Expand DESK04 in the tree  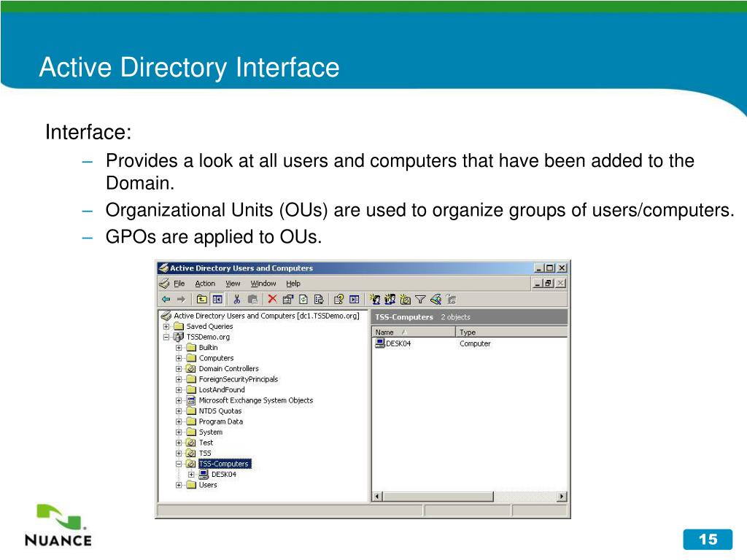[x=191, y=474]
